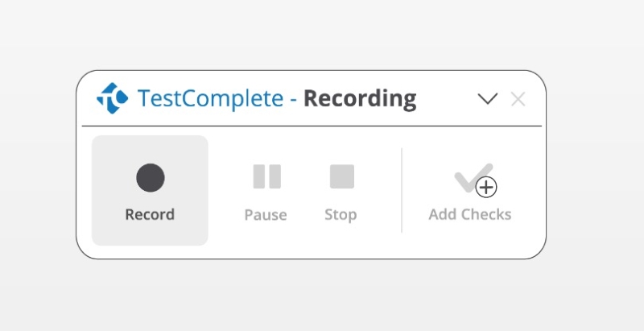Click the highlighted Record button background
The height and width of the screenshot is (331, 644).
pos(150,190)
